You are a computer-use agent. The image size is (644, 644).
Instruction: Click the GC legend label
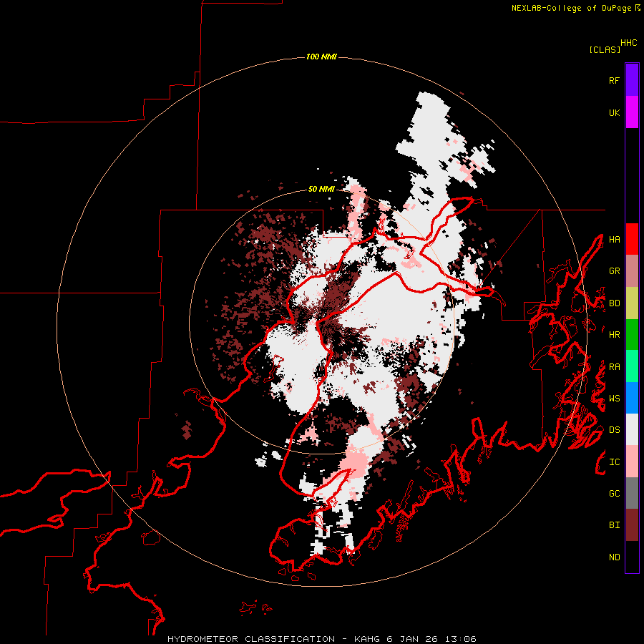(614, 494)
